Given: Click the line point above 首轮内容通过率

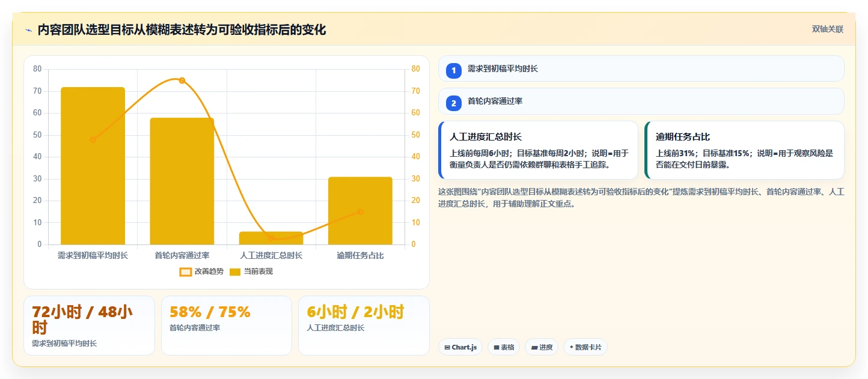Looking at the screenshot, I should point(182,80).
